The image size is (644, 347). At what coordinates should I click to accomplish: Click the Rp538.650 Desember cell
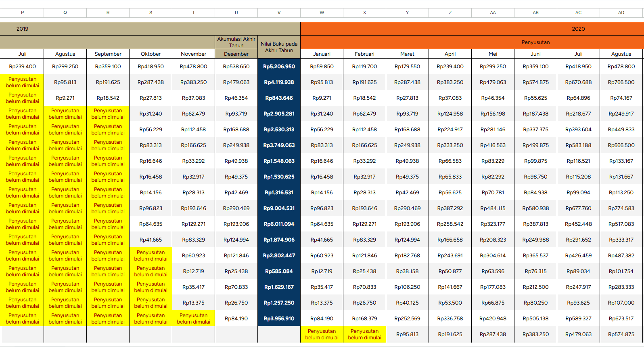click(236, 66)
